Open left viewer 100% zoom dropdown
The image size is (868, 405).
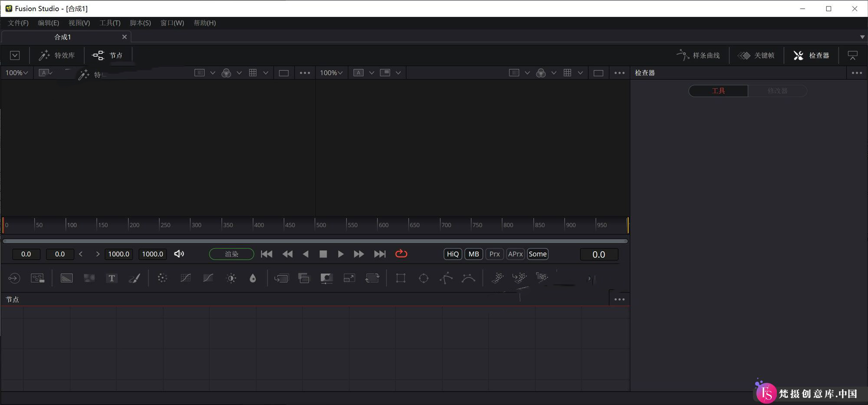click(x=16, y=73)
